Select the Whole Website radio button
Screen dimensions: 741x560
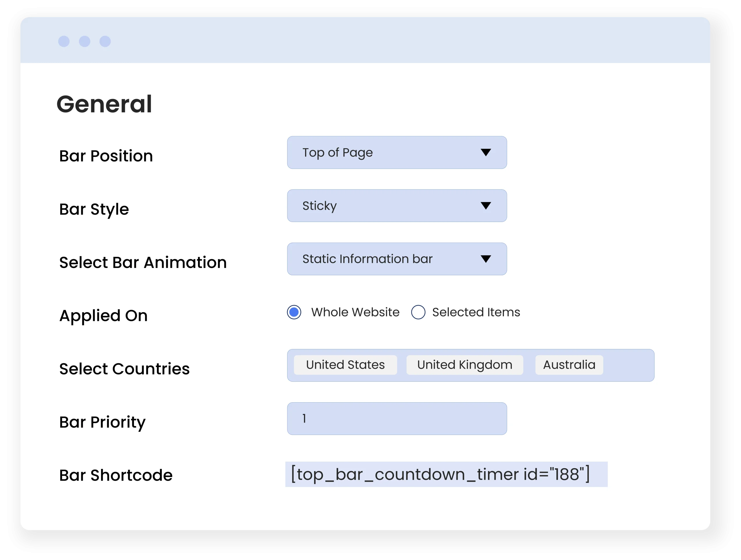tap(294, 312)
